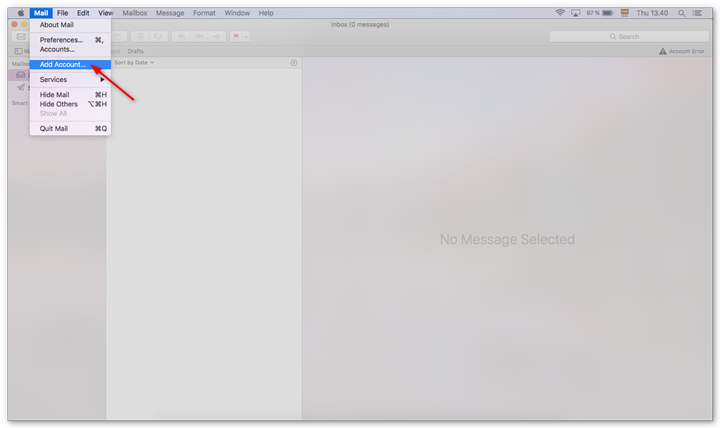Select Accounts in the Mail menu

[57, 49]
